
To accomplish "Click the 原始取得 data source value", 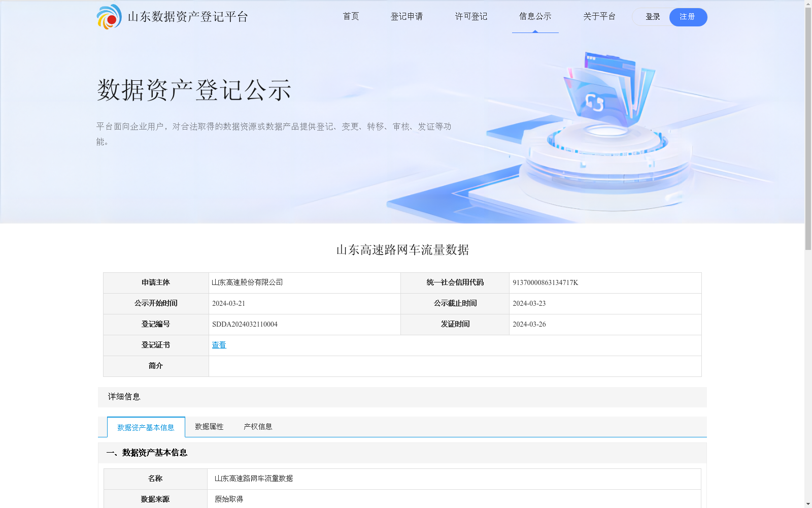I will point(229,499).
